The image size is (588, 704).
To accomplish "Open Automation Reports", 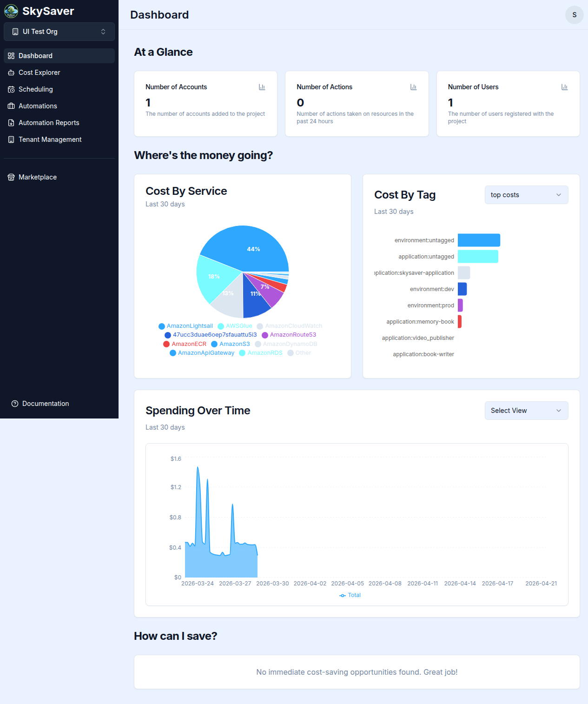I will tap(59, 123).
